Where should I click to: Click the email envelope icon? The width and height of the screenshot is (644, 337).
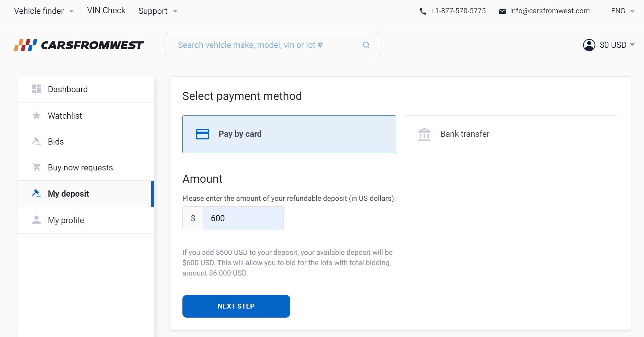pos(502,11)
